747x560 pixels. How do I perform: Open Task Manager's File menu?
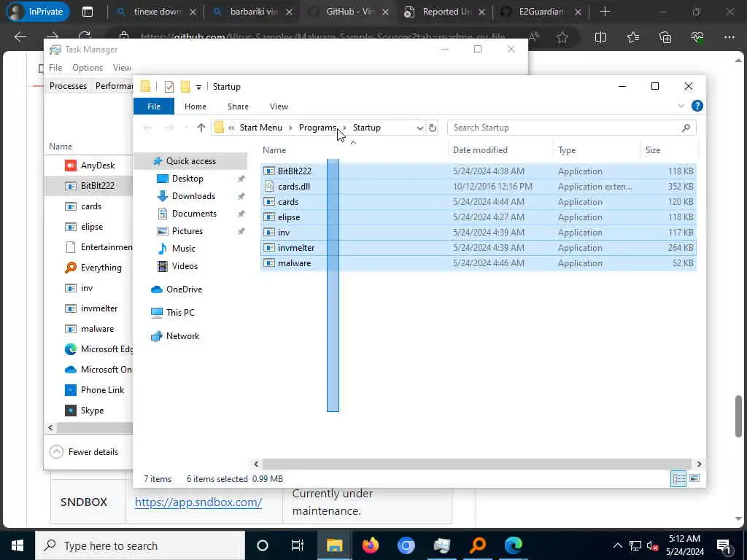pyautogui.click(x=55, y=68)
